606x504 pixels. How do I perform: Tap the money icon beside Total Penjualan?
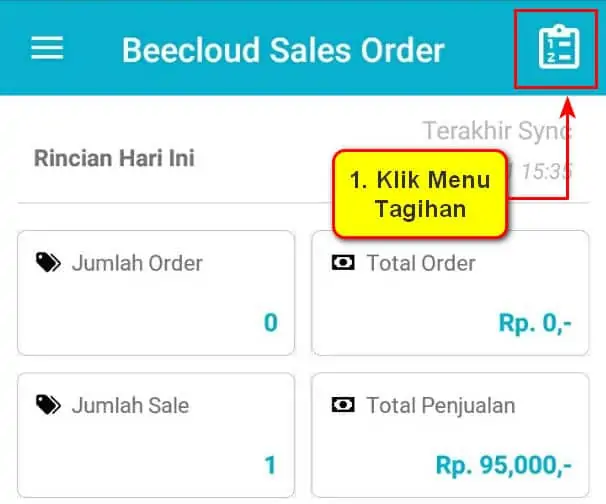pyautogui.click(x=343, y=405)
